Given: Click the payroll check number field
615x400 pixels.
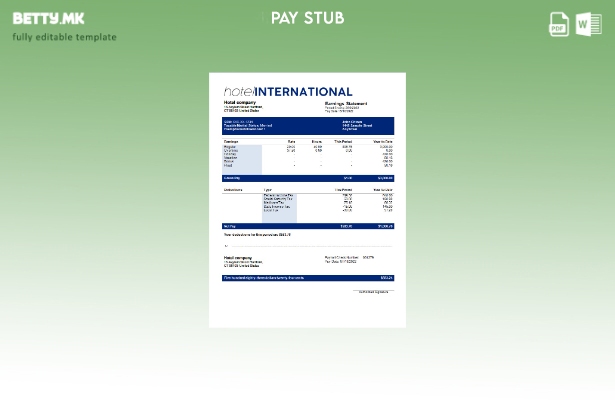Looking at the screenshot, I should click(349, 257).
